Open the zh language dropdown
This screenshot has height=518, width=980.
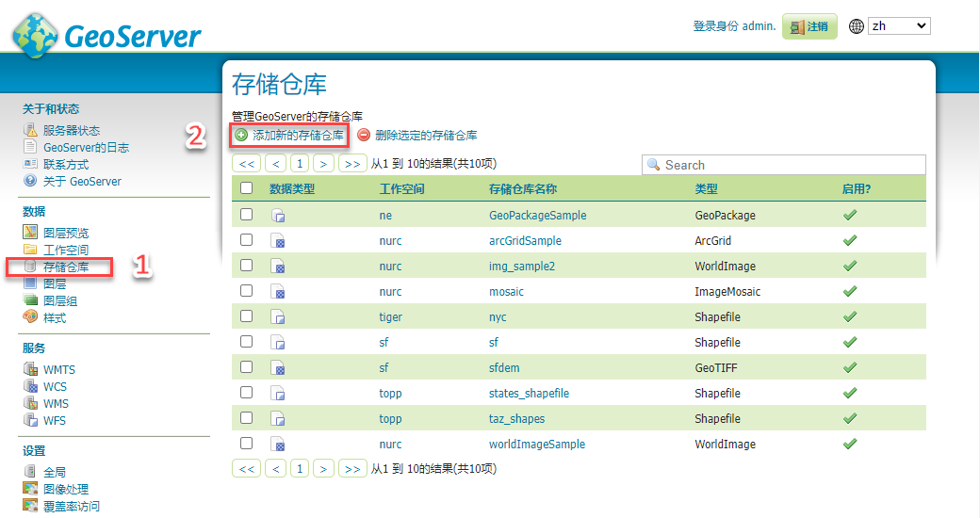click(x=898, y=26)
